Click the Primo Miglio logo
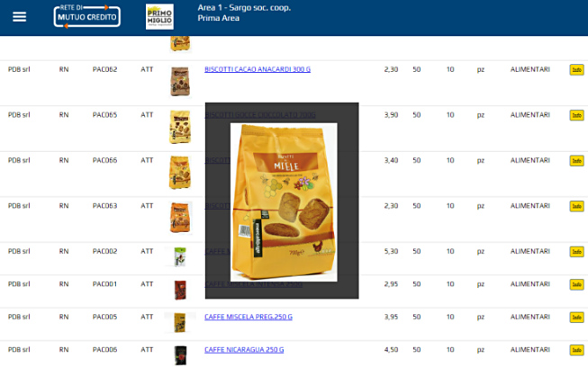The image size is (588, 367). coord(159,16)
